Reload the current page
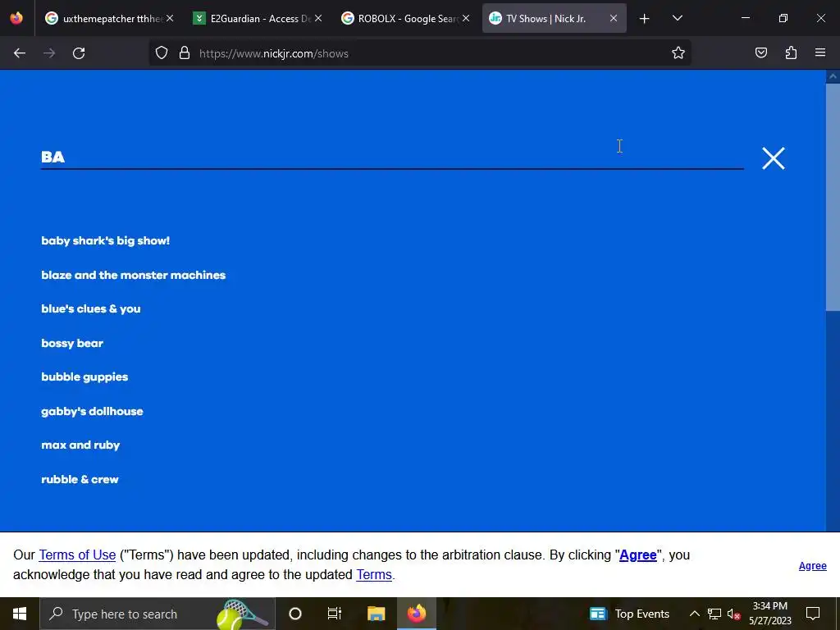This screenshot has height=630, width=840. pos(79,53)
